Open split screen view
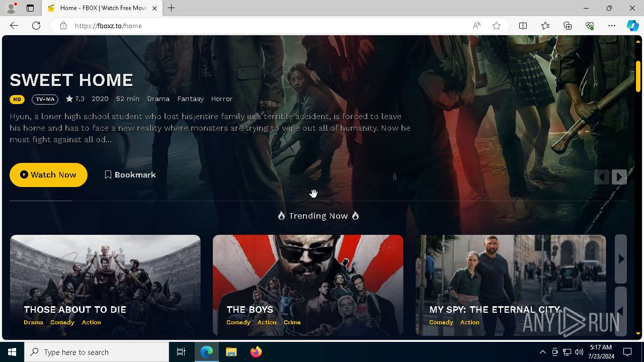 click(x=523, y=26)
